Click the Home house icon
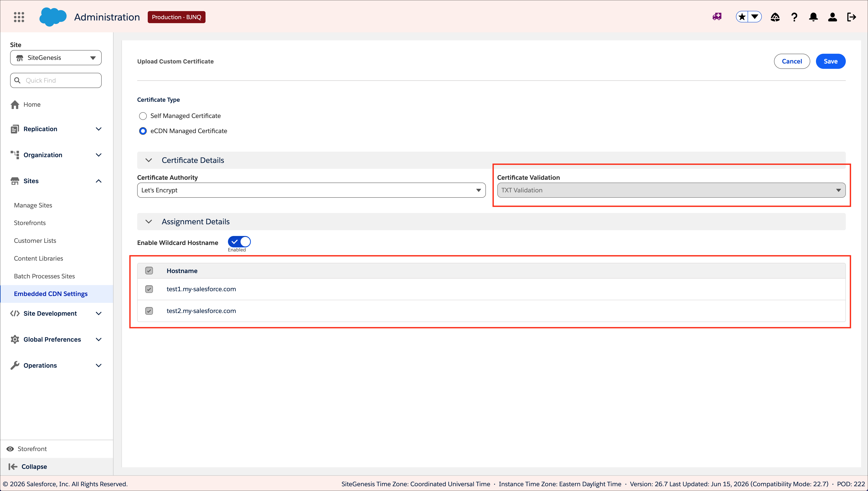Viewport: 868px width, 491px height. tap(15, 105)
